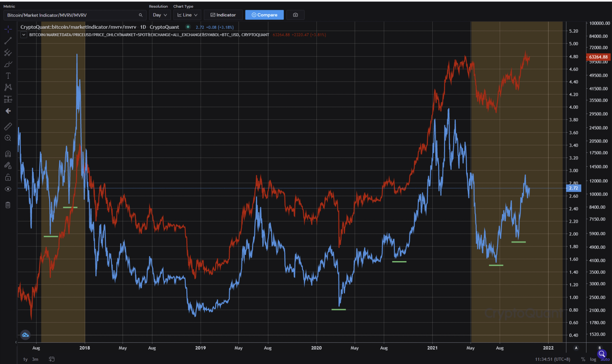Select the 1y time range

pos(25,359)
